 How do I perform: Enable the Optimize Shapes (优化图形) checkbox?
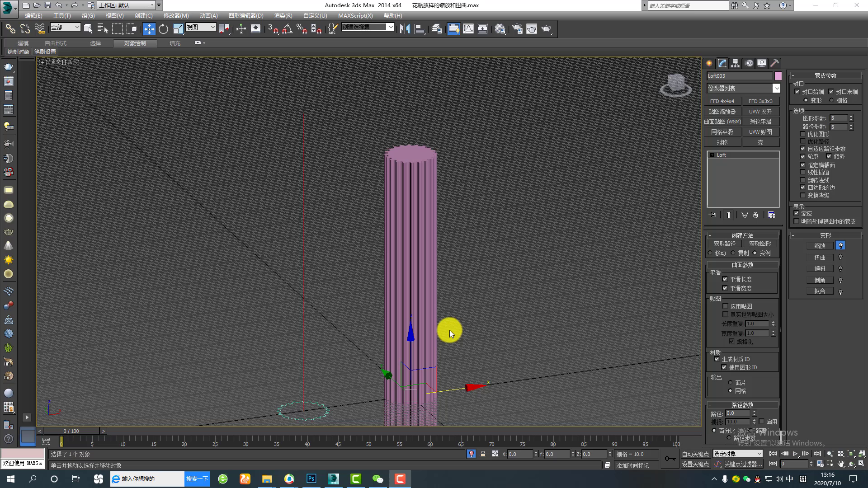(803, 134)
